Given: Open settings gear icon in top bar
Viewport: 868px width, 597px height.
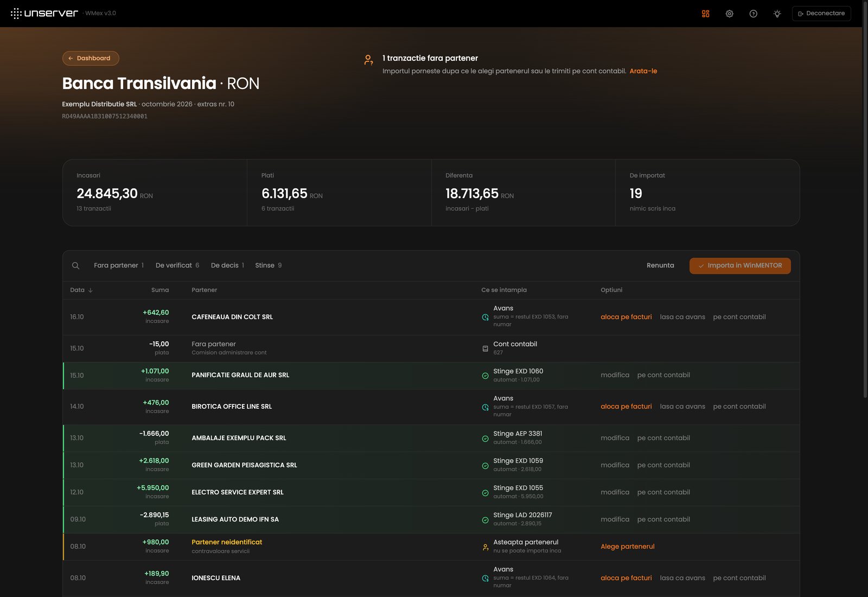Looking at the screenshot, I should (729, 14).
